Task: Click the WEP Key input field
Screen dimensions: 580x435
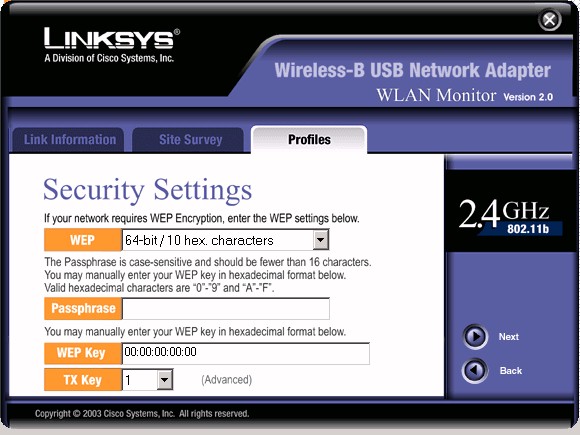Action: click(x=246, y=353)
